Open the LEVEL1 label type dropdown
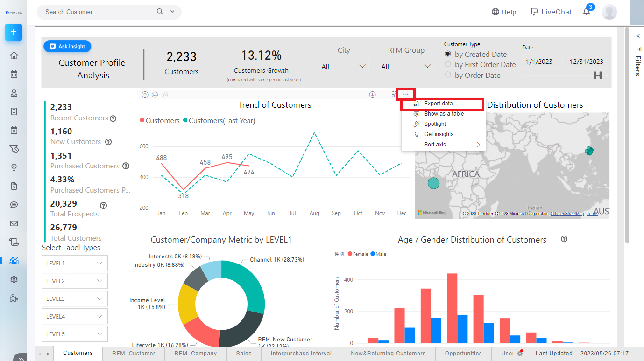Image resolution: width=644 pixels, height=361 pixels. point(75,264)
